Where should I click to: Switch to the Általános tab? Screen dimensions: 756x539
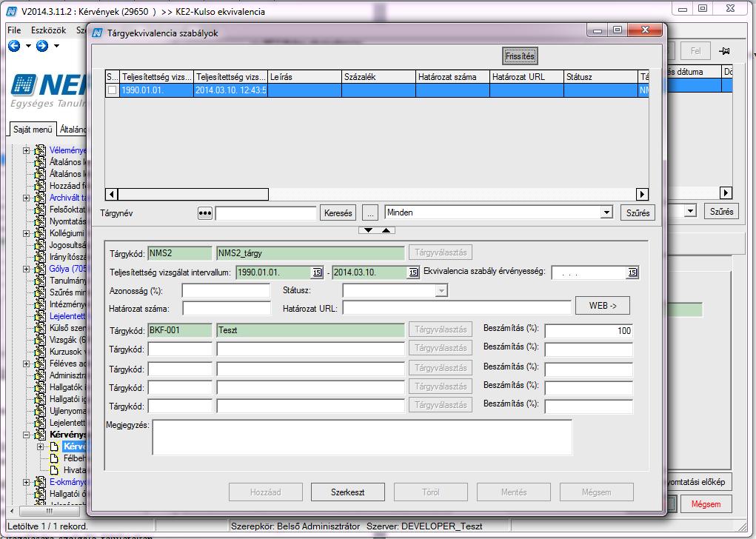click(x=73, y=130)
